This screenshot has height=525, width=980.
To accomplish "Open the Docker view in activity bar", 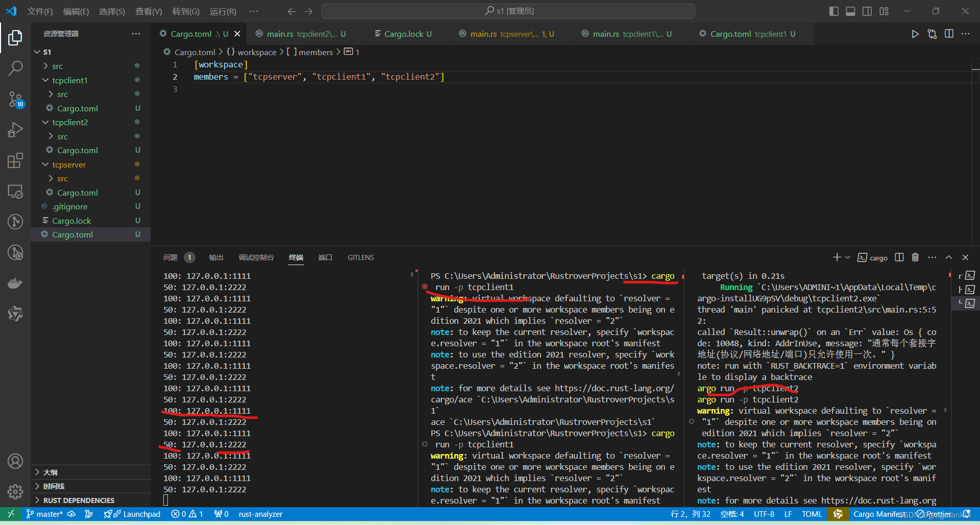I will click(x=15, y=283).
